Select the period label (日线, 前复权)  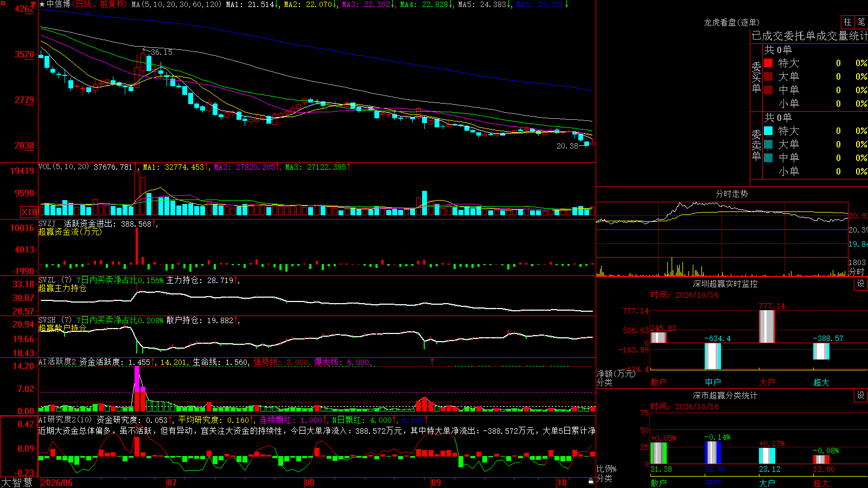[101, 4]
